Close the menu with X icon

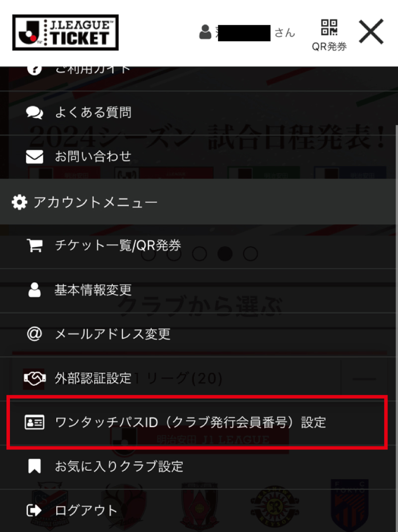371,31
